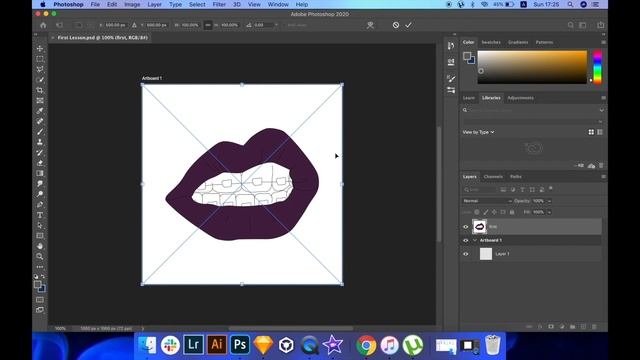Screen dimensions: 640x360
Task: Select the Path Selection tool
Action: [x=40, y=225]
